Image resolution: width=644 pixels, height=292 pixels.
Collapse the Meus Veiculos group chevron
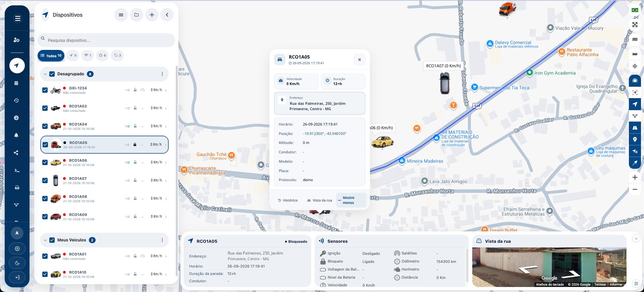[45, 240]
